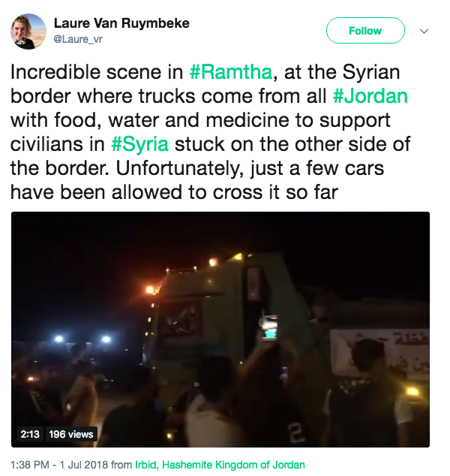Image resolution: width=450 pixels, height=476 pixels.
Task: Click the Arabic banner in the video
Action: (379, 354)
